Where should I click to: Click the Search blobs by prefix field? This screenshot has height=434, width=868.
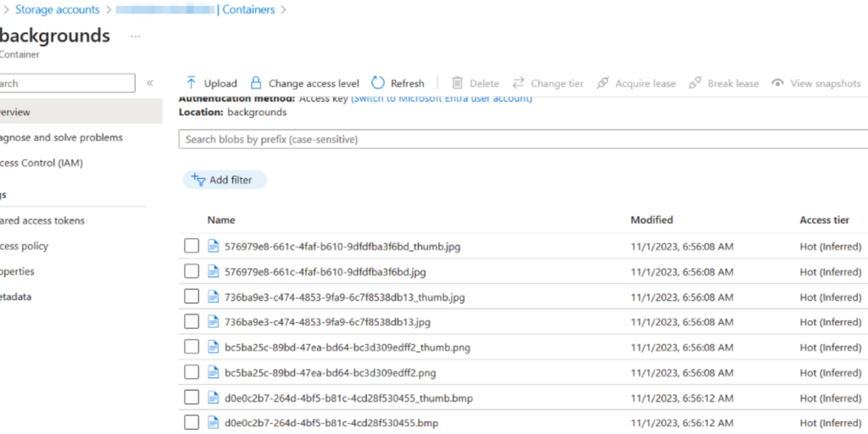coord(523,139)
